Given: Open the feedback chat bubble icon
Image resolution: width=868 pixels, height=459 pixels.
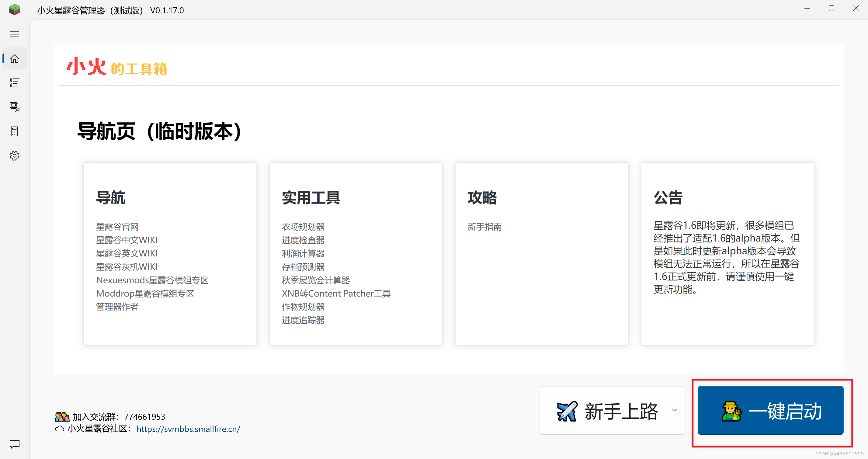Looking at the screenshot, I should pyautogui.click(x=15, y=444).
